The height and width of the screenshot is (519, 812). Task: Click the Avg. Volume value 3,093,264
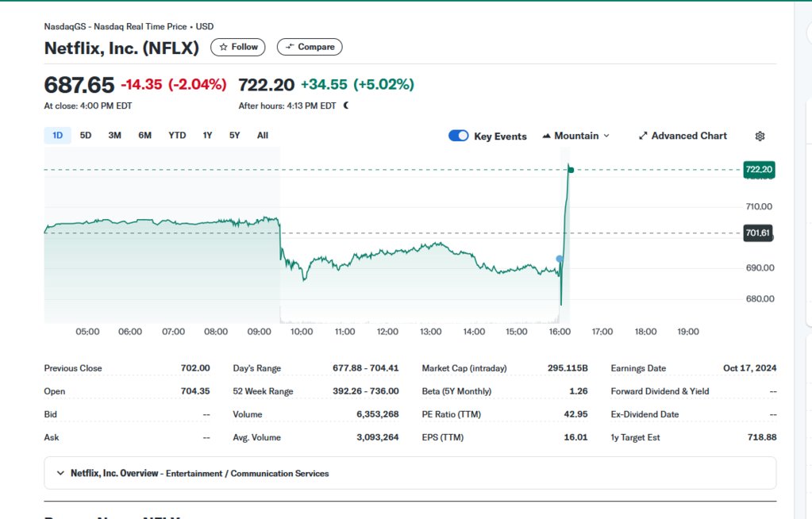click(x=378, y=437)
